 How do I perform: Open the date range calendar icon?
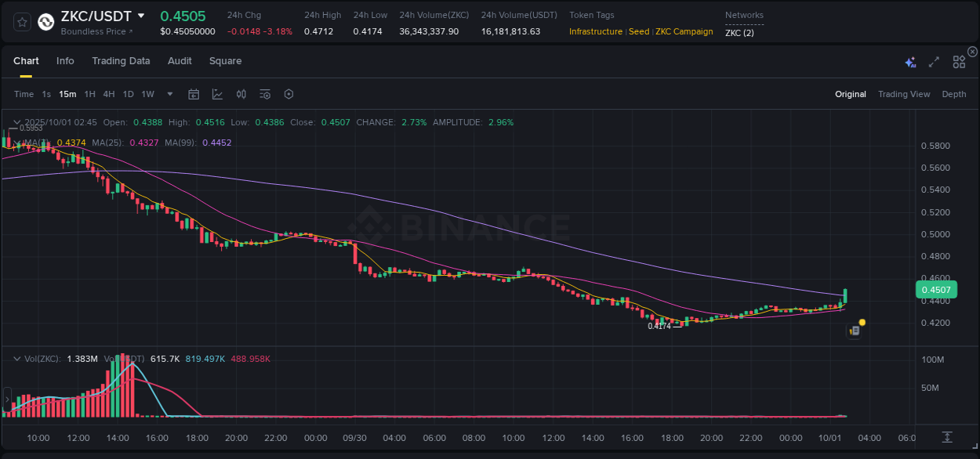(x=194, y=94)
